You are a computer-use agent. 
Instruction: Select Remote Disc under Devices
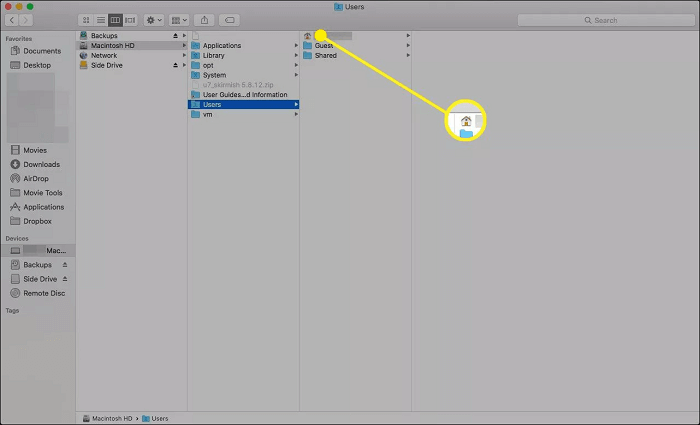(x=44, y=293)
